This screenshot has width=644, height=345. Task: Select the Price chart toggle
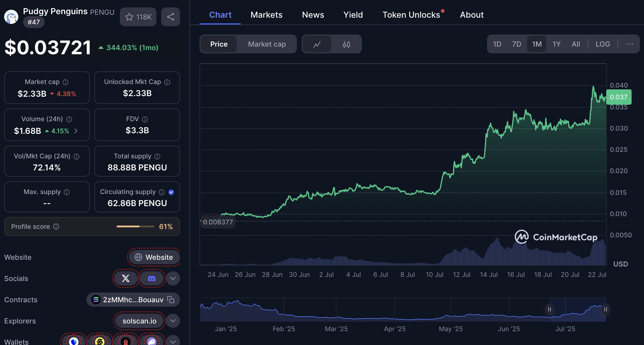219,44
